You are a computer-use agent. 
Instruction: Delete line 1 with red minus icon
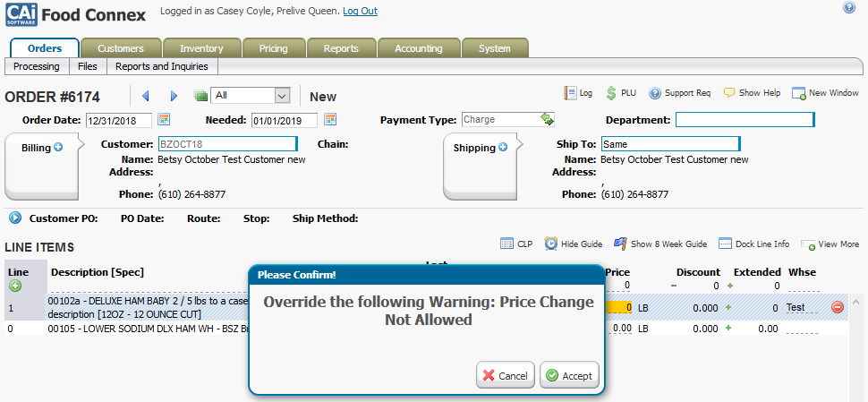838,307
